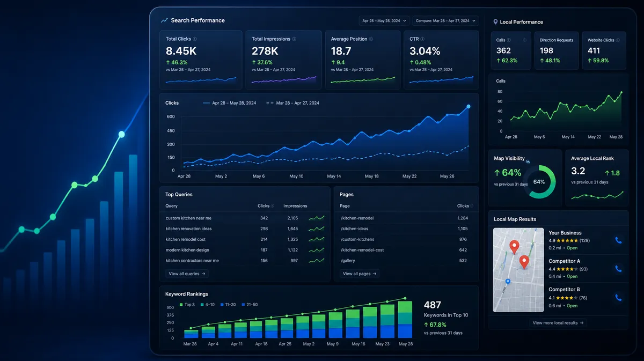Open the Direction Requests 198 card
644x361 pixels.
557,50
